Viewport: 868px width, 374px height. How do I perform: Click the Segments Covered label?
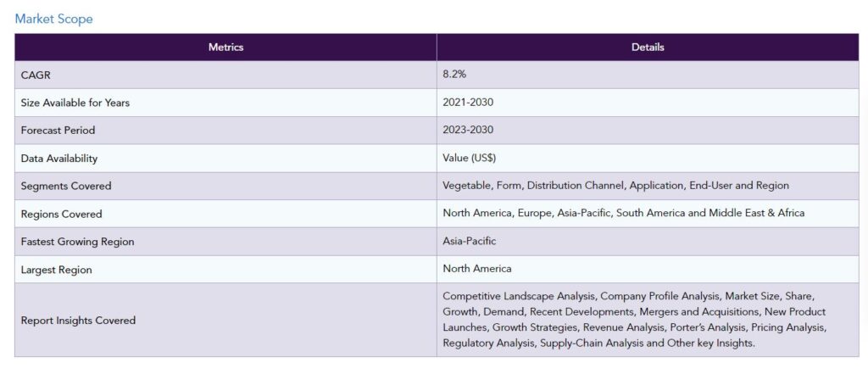pyautogui.click(x=66, y=187)
